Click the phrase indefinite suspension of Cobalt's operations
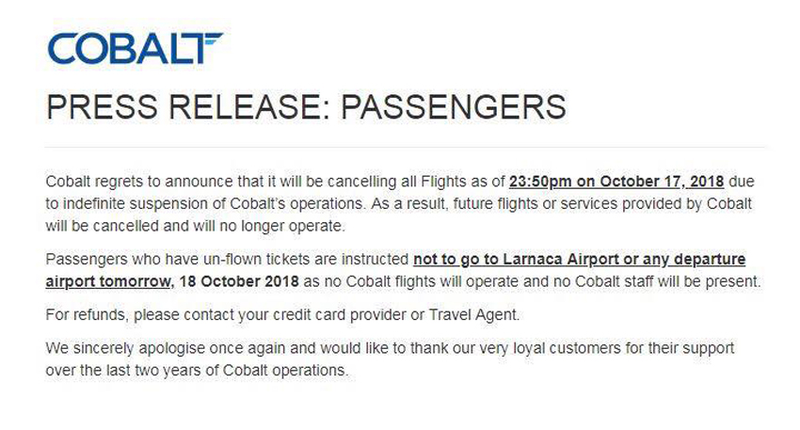 (x=213, y=204)
